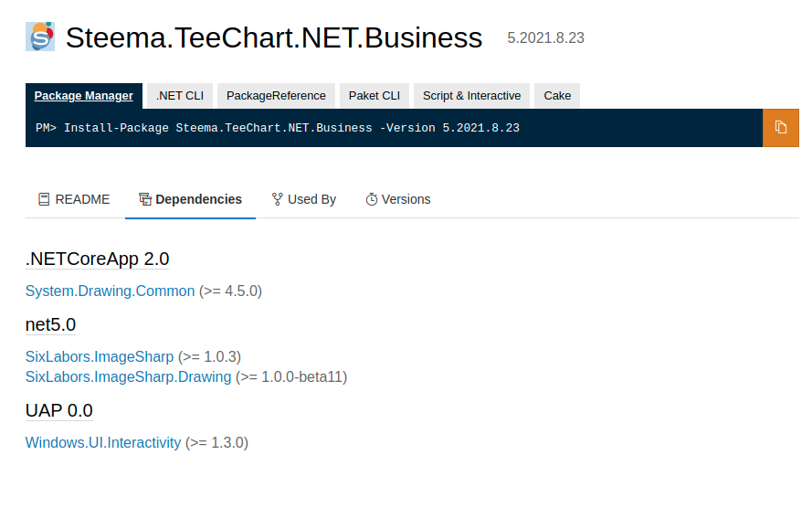
Task: Click the .NETCoreApp 2.0 heading
Action: [98, 259]
